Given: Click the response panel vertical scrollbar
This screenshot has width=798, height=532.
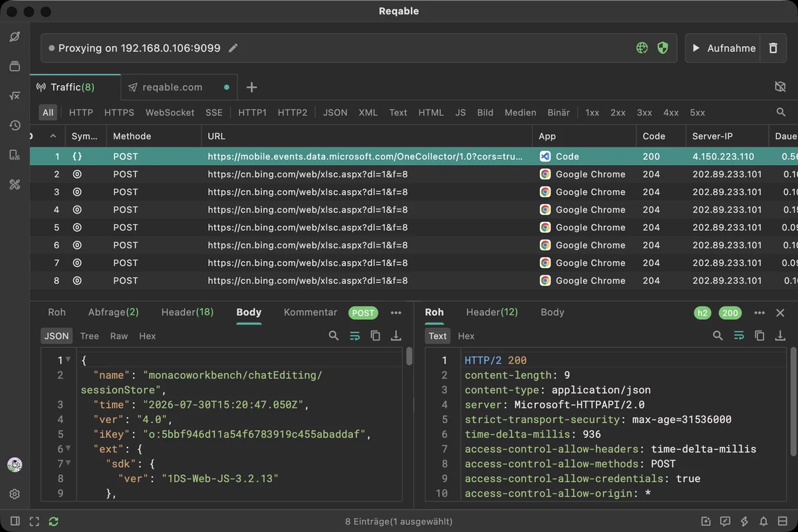Looking at the screenshot, I should (793, 402).
